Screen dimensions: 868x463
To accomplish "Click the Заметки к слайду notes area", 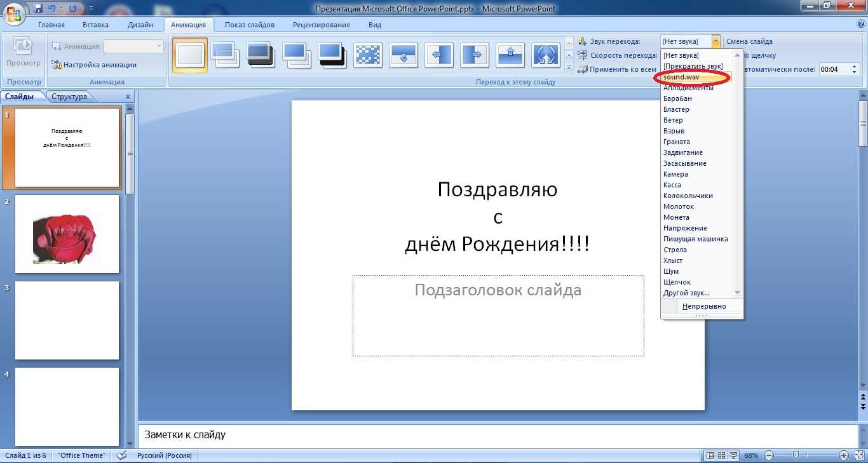I will [x=498, y=436].
